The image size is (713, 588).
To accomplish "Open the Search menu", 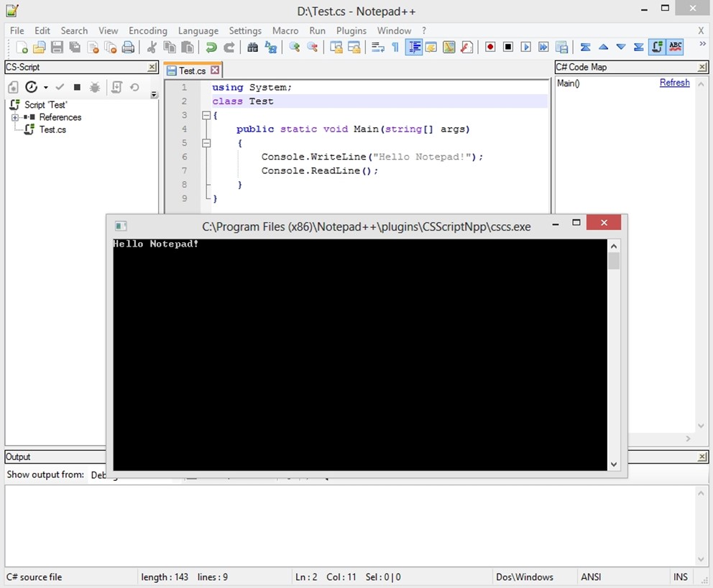I will [74, 30].
